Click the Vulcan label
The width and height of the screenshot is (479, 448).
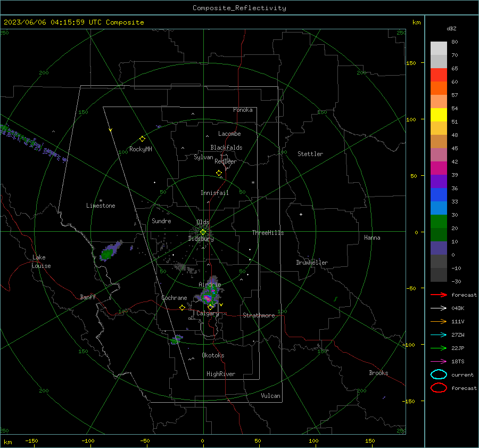coord(271,396)
